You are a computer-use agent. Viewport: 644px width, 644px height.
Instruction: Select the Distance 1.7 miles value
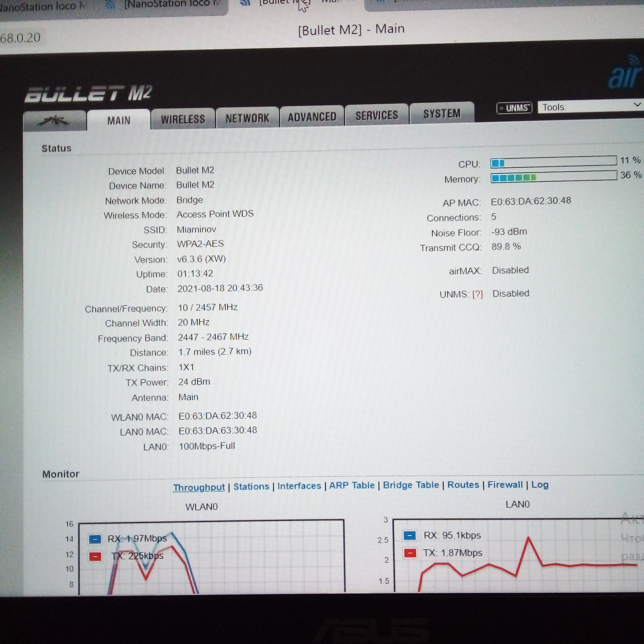pyautogui.click(x=215, y=352)
